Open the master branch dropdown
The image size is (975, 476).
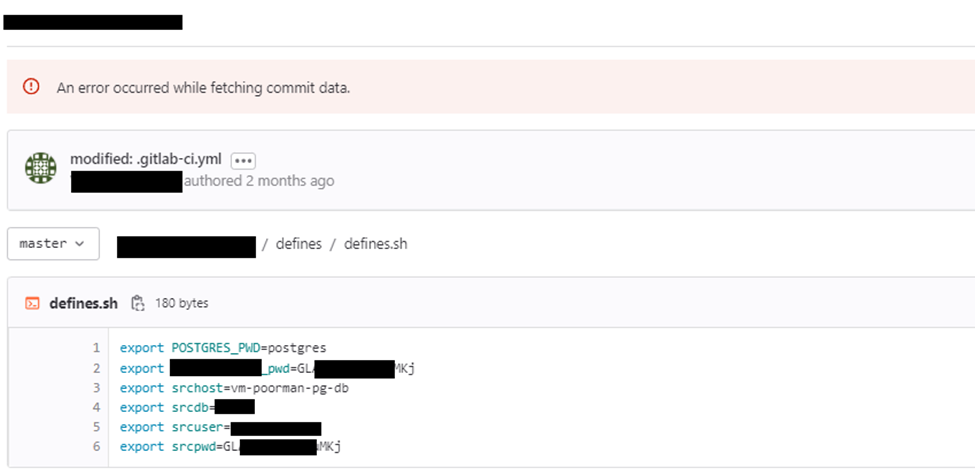point(53,244)
